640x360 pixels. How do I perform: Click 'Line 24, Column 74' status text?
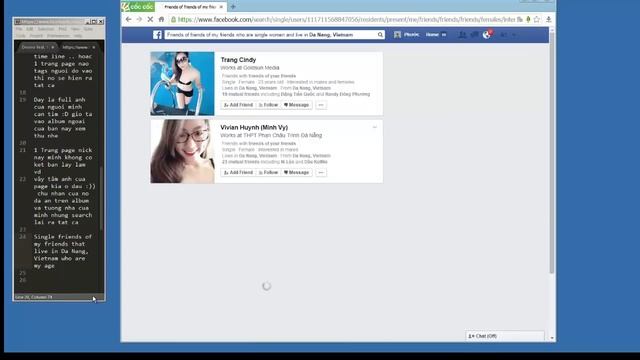(x=33, y=297)
